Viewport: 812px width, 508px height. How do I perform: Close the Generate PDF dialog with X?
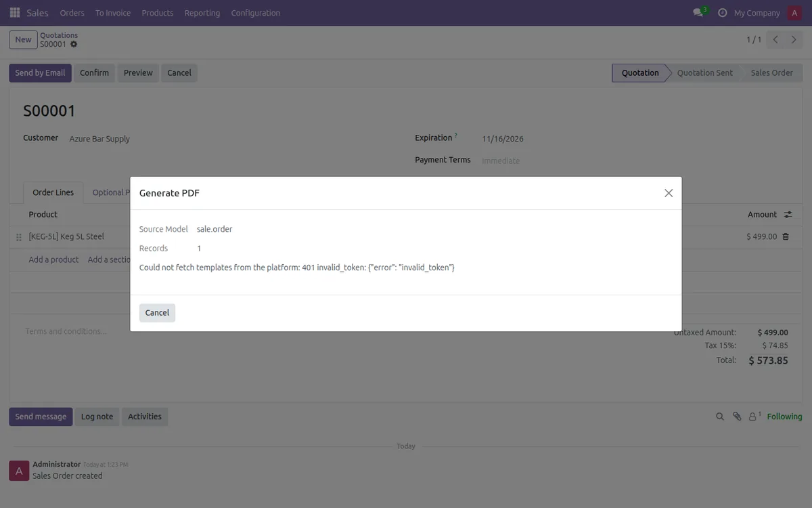pyautogui.click(x=669, y=193)
